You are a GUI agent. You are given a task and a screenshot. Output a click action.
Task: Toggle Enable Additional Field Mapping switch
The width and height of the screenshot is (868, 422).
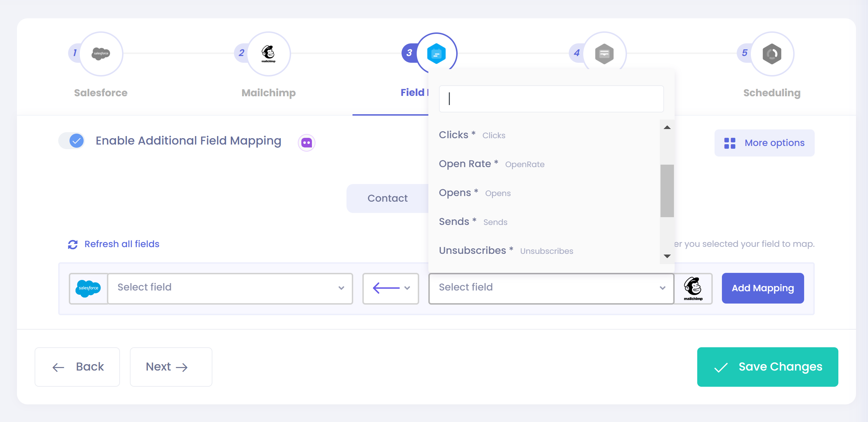72,141
